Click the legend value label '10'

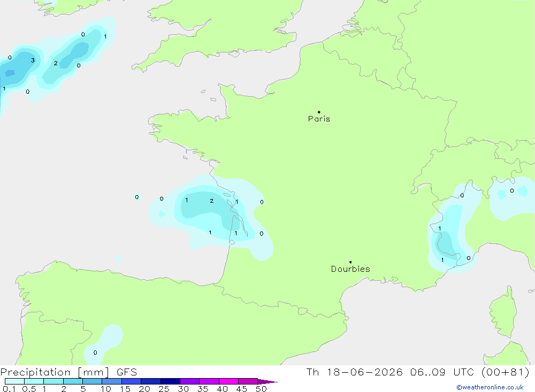click(106, 389)
